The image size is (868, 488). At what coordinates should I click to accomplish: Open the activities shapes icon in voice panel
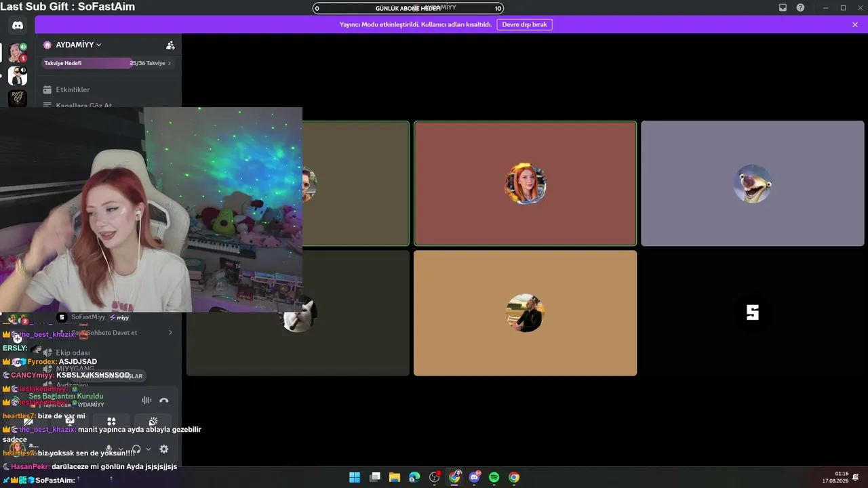[x=111, y=422]
